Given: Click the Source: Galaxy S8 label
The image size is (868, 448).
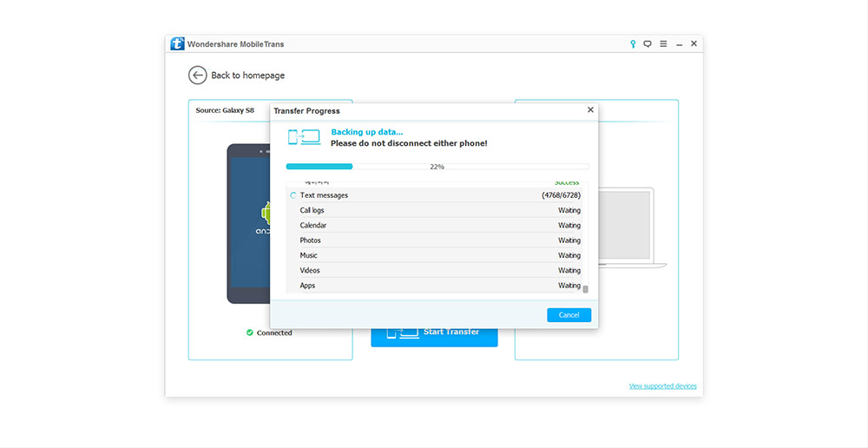Looking at the screenshot, I should (225, 110).
